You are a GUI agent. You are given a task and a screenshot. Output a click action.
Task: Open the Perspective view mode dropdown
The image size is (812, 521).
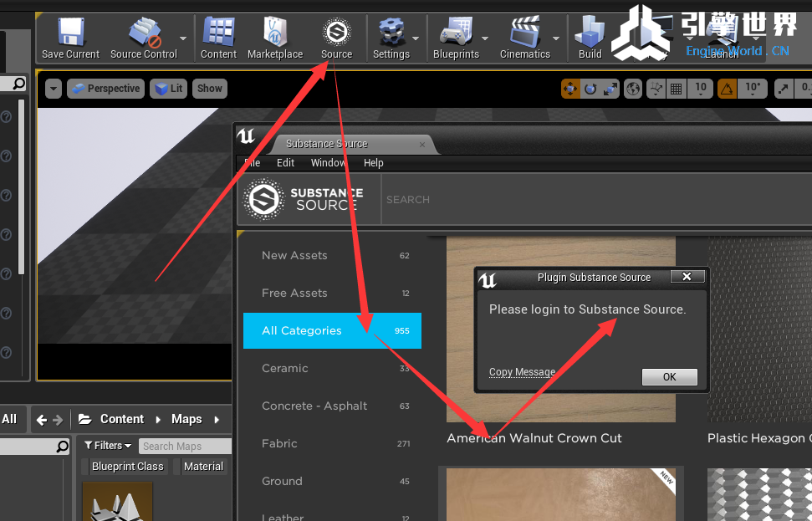(x=106, y=89)
